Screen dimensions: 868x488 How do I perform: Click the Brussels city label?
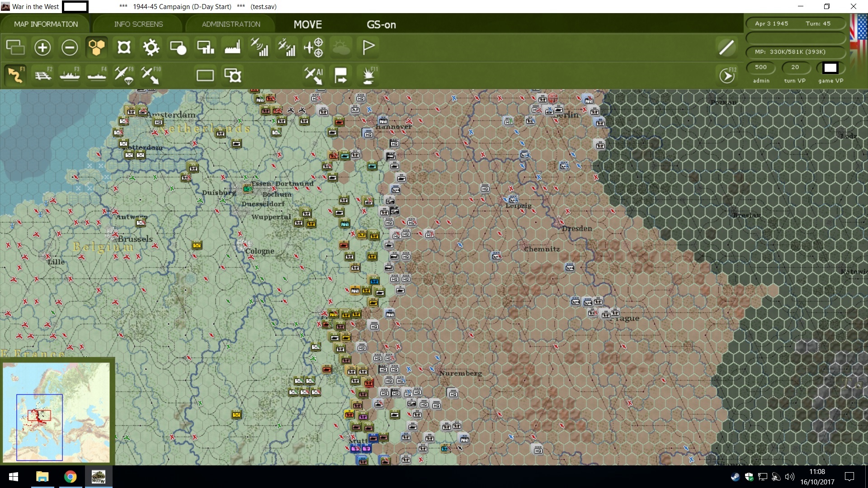(x=135, y=239)
